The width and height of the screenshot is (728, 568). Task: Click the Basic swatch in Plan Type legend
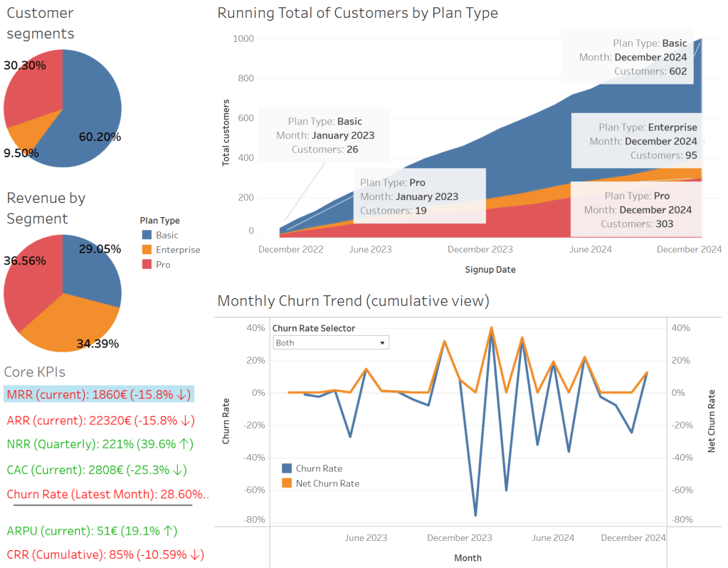[147, 235]
